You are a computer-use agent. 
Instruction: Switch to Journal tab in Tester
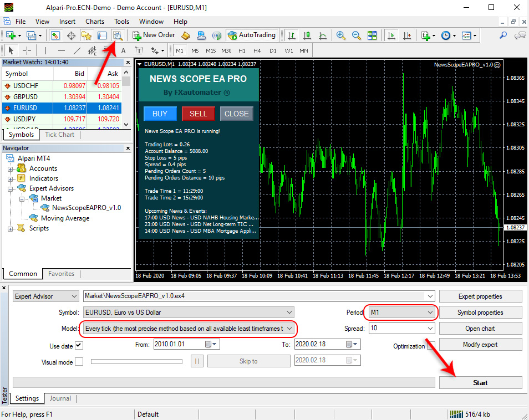(60, 398)
